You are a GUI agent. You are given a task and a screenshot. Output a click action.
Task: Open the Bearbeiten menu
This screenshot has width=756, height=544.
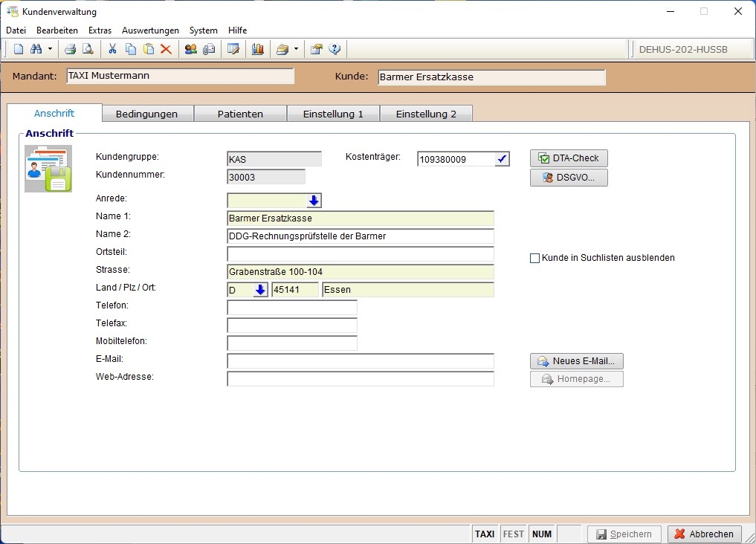(x=57, y=30)
